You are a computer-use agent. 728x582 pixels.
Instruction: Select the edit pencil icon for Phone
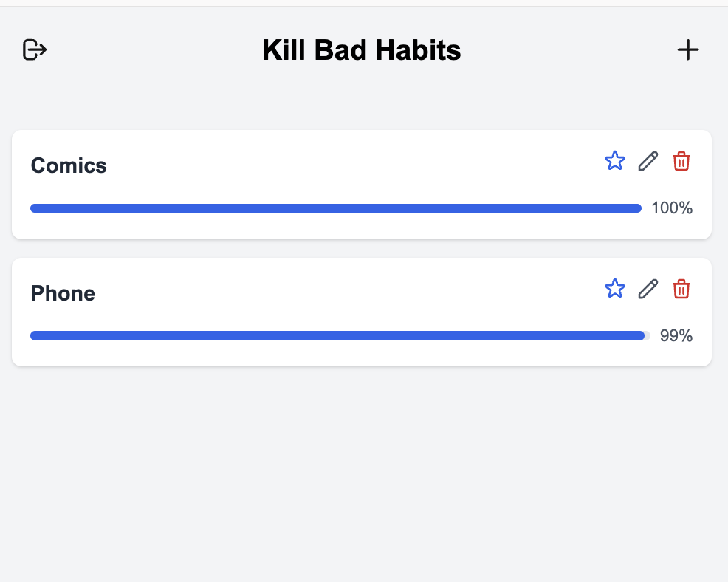pos(648,288)
